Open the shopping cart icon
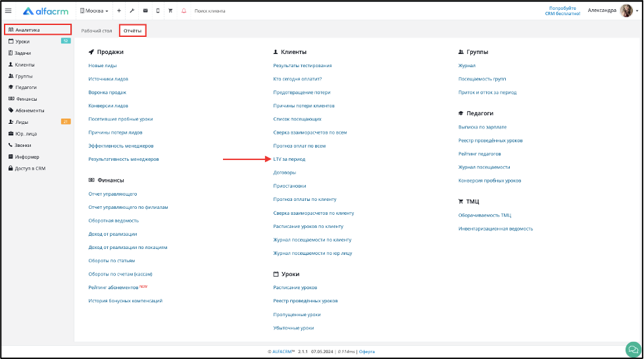The height and width of the screenshot is (359, 644). [x=170, y=11]
